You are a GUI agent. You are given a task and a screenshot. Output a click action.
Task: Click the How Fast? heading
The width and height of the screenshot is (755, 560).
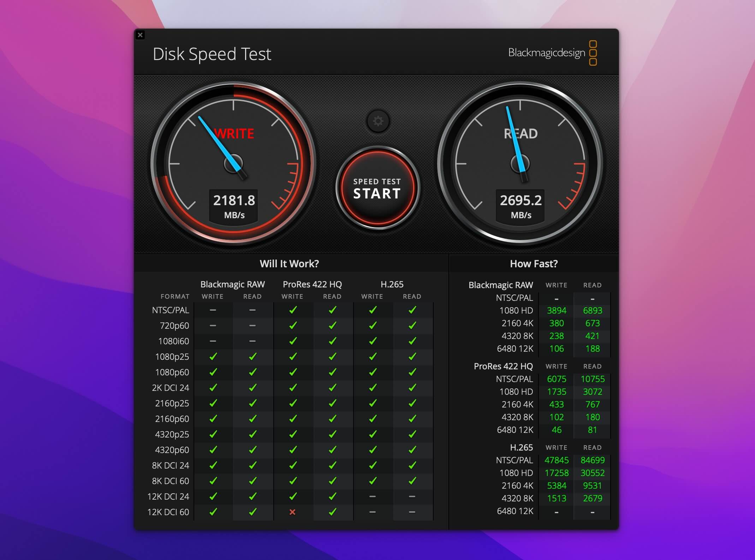534,264
